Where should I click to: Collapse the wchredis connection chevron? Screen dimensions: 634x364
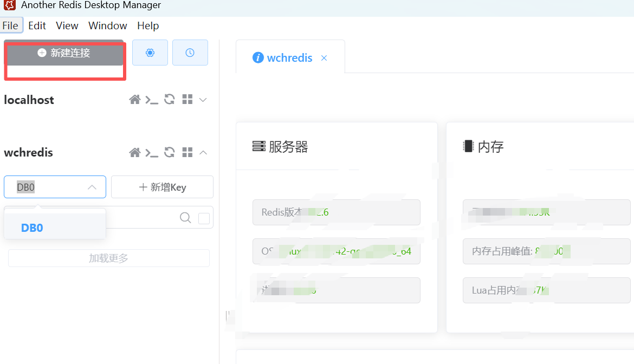203,153
